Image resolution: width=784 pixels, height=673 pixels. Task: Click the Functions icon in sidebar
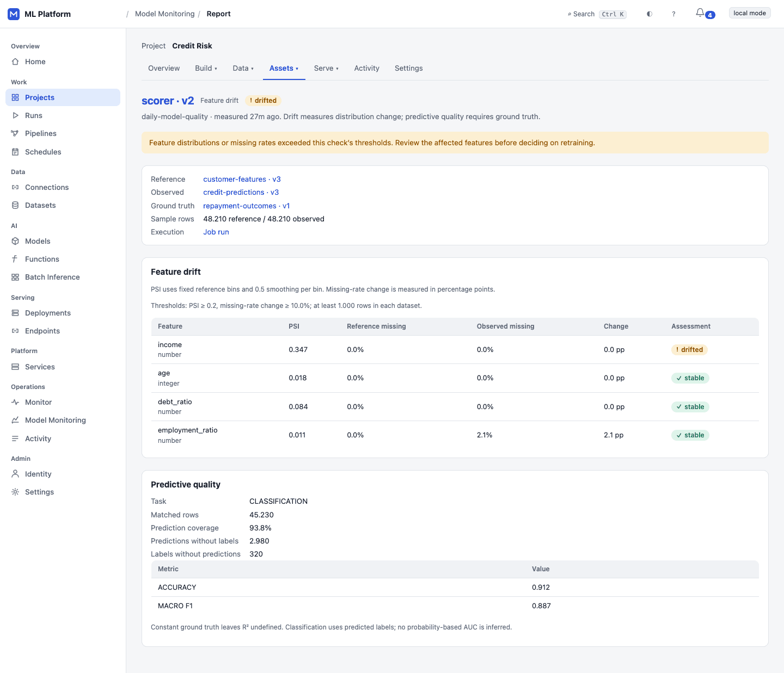tap(15, 259)
